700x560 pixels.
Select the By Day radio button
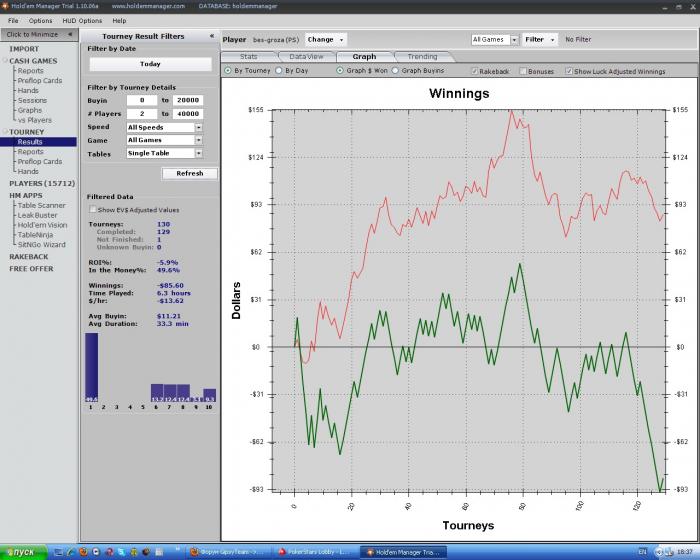coord(279,71)
